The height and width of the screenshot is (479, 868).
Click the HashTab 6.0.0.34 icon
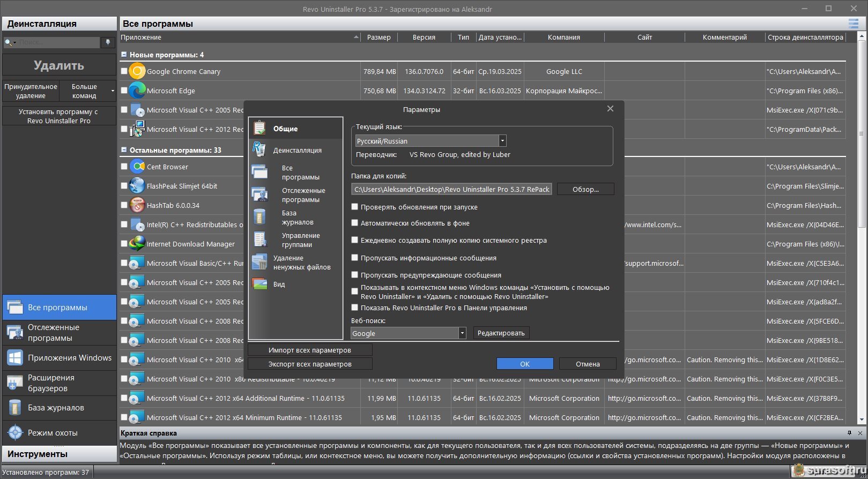[137, 205]
